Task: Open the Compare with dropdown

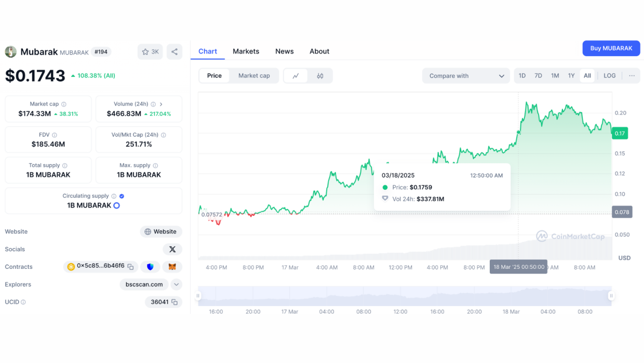Action: tap(466, 76)
